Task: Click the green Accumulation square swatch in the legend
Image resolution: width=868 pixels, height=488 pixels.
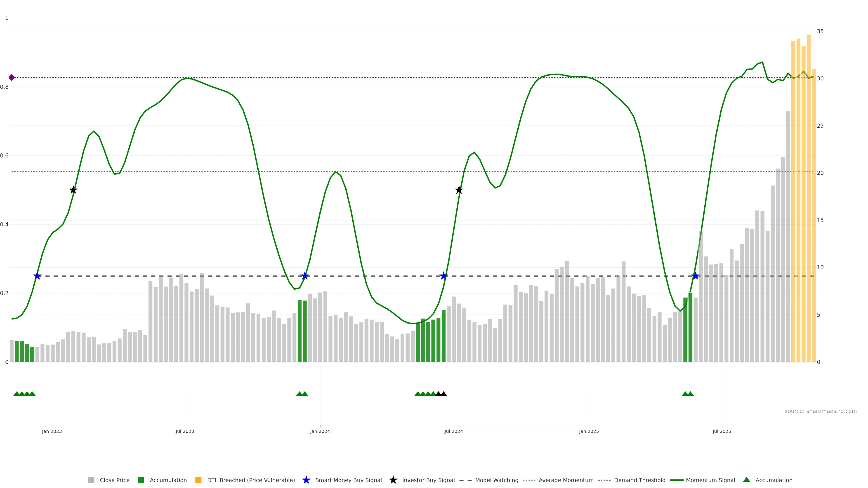Action: point(141,480)
